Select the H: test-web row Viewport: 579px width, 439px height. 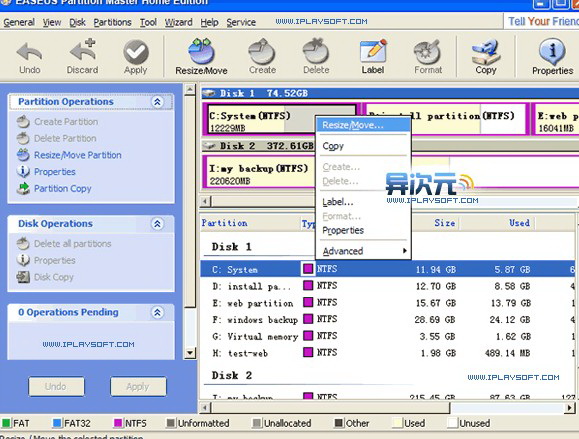click(x=388, y=353)
